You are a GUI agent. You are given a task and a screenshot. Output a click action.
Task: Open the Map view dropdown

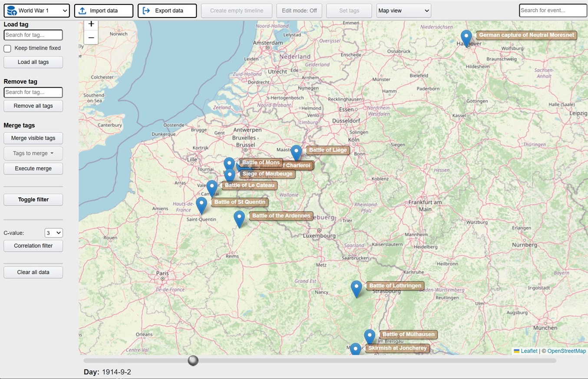[x=403, y=10]
